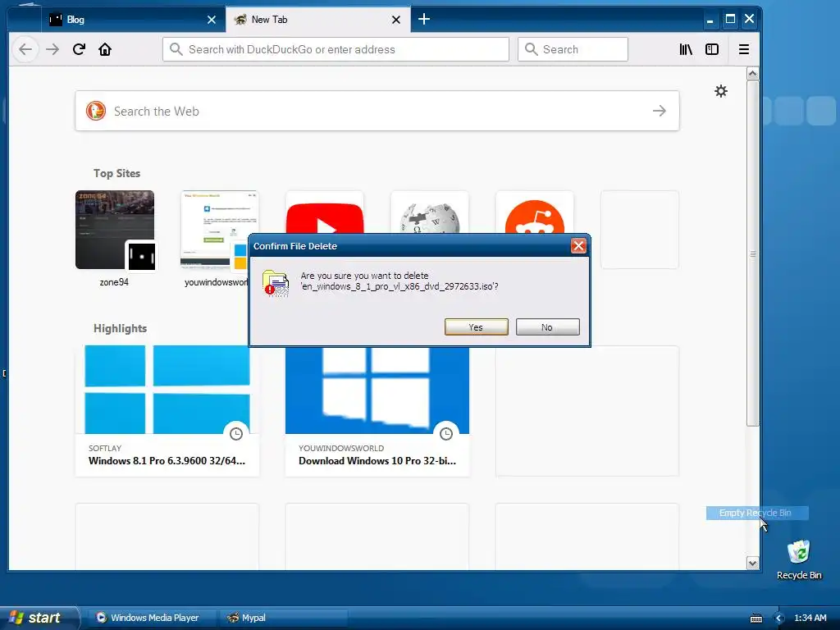Click the forward navigation arrow
Viewport: 840px width, 630px height.
(x=52, y=49)
